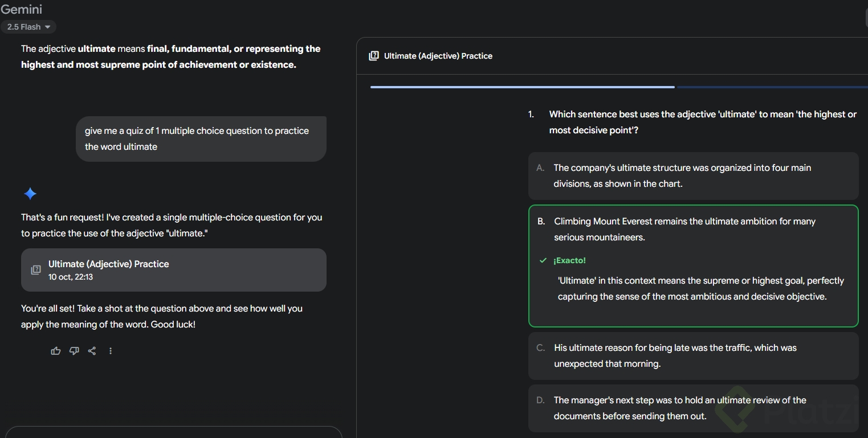Click the Gemini sparkle icon
This screenshot has width=868, height=438.
(x=30, y=194)
